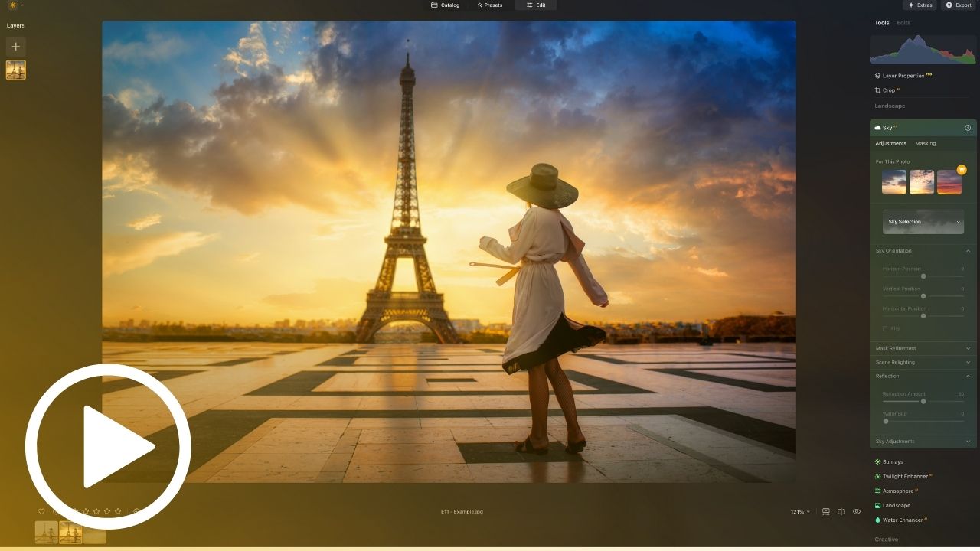The height and width of the screenshot is (551, 980).
Task: Collapse the Sky Orientation section
Action: tap(923, 251)
